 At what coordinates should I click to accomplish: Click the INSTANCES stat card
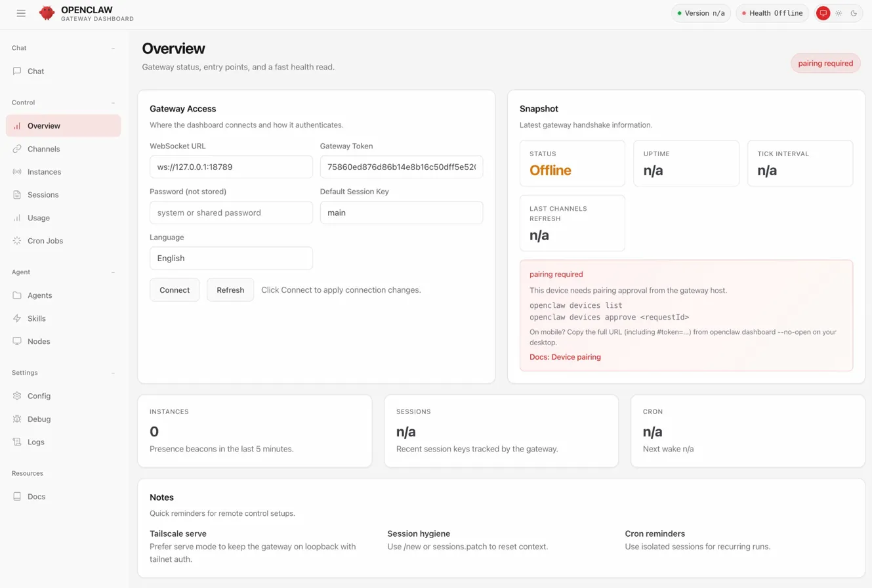(x=255, y=431)
